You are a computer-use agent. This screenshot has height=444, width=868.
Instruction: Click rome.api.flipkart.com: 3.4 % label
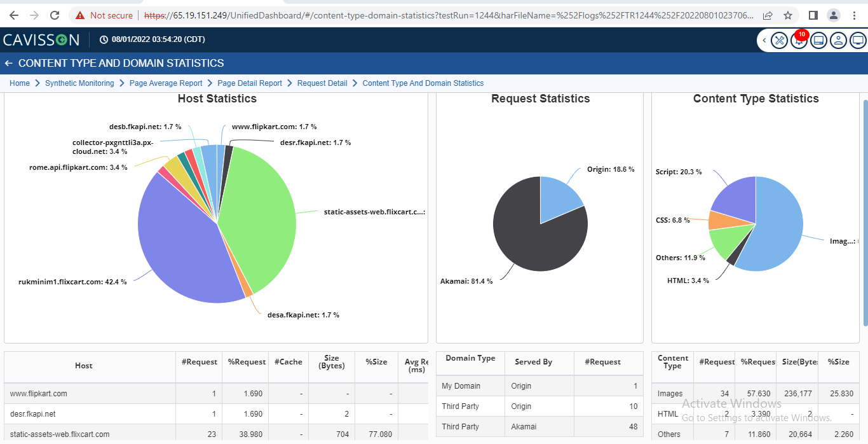78,167
